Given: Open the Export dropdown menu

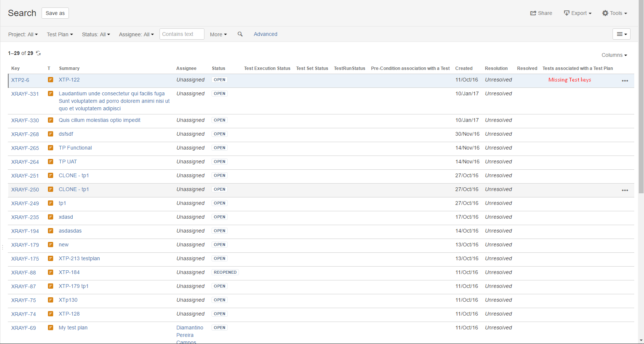Looking at the screenshot, I should point(577,13).
